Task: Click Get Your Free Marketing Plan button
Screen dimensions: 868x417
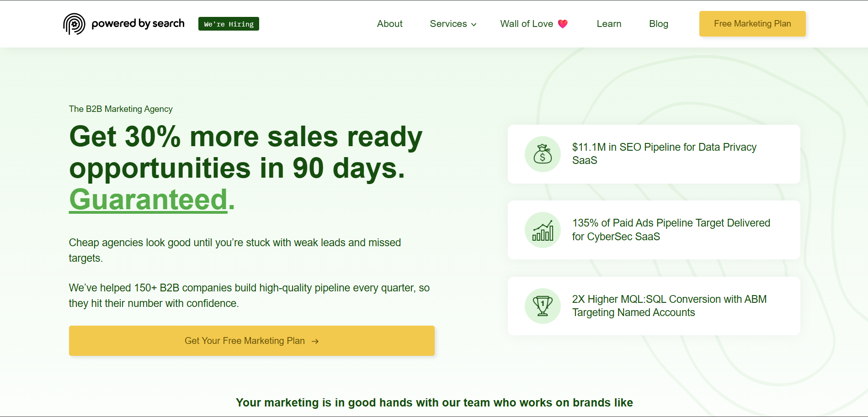Action: (x=252, y=341)
